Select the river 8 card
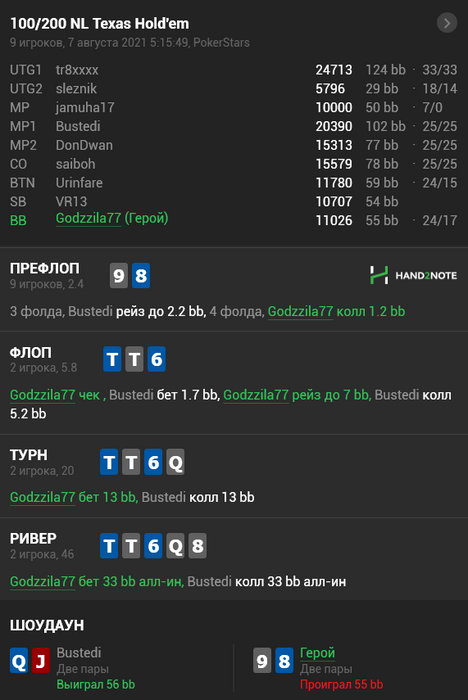The height and width of the screenshot is (700, 468). [197, 546]
